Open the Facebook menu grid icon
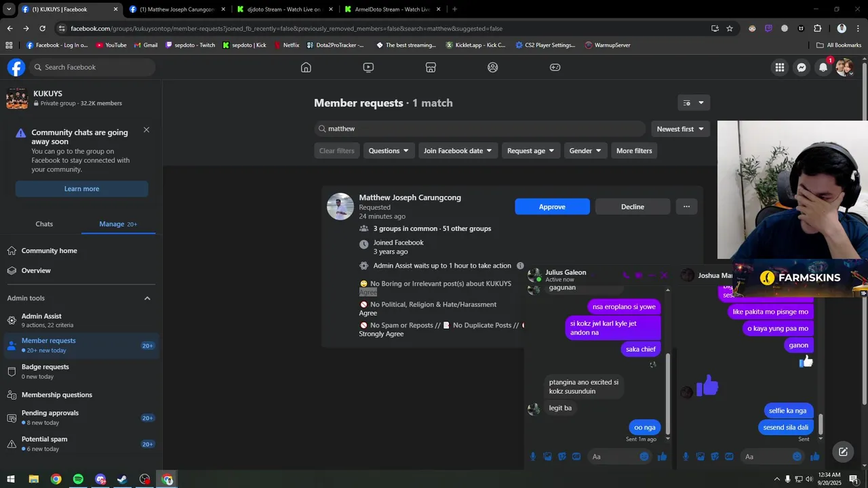 point(780,67)
